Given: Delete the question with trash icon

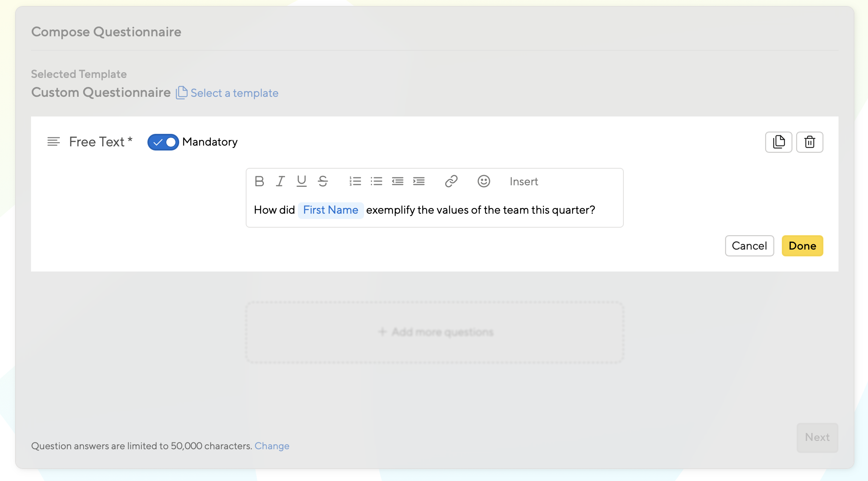Looking at the screenshot, I should 809,142.
